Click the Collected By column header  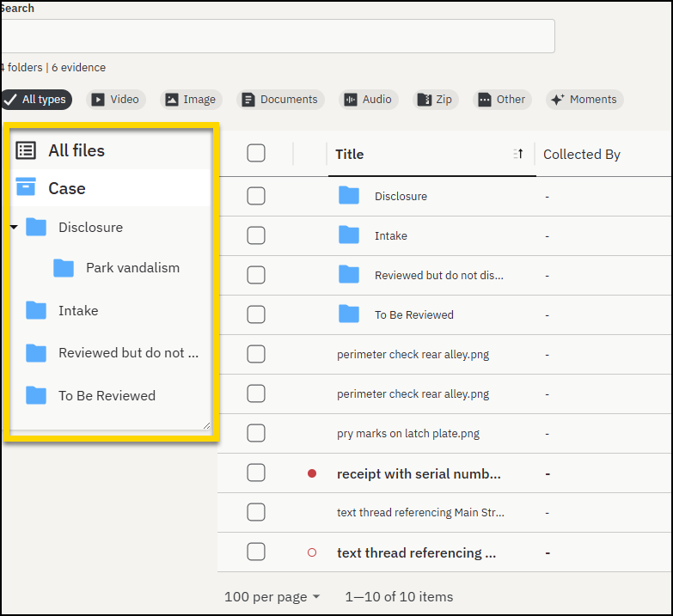(582, 155)
